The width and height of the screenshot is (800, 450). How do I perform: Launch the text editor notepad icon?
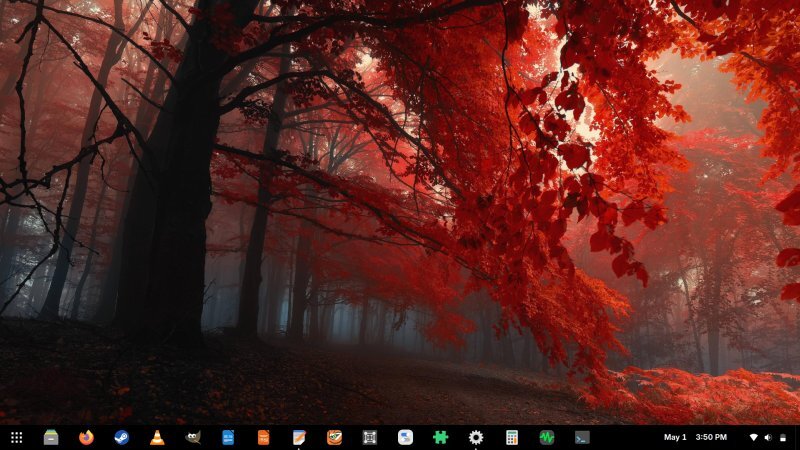tap(299, 437)
